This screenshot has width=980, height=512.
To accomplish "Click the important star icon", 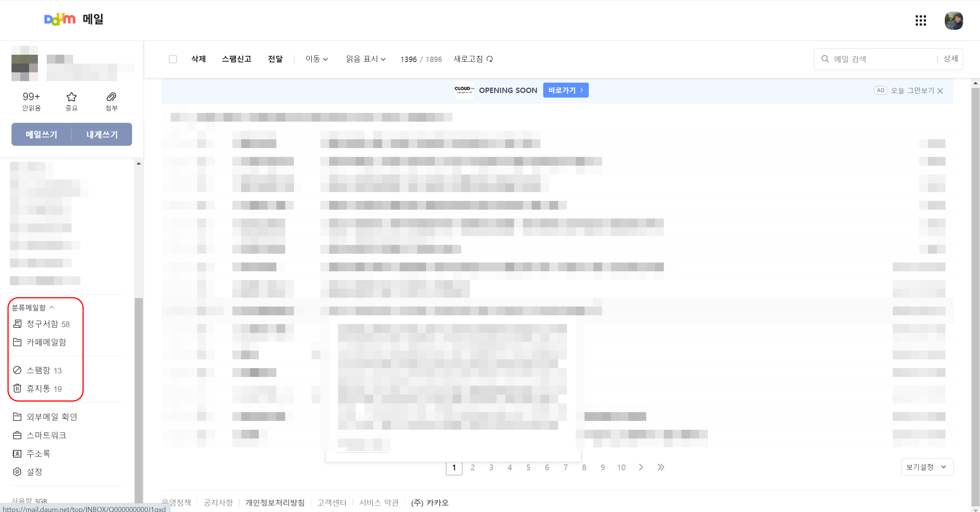I will [72, 97].
